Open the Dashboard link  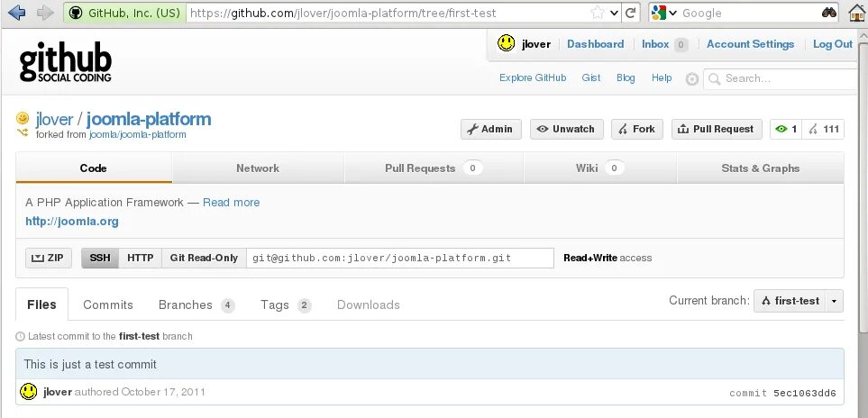(595, 44)
